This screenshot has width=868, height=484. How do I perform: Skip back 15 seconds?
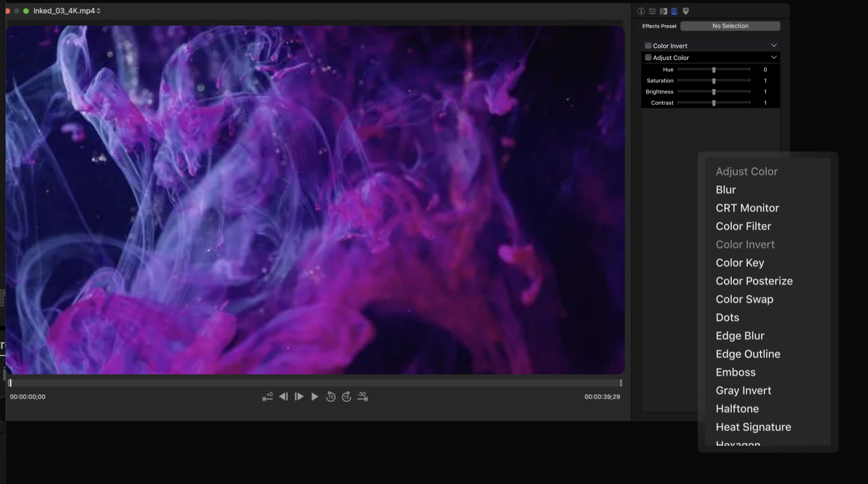pyautogui.click(x=331, y=397)
